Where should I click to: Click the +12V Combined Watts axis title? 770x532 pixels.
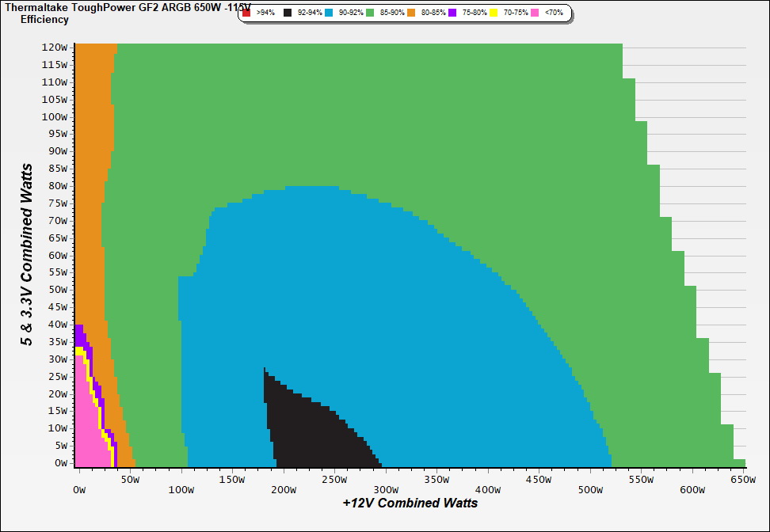pyautogui.click(x=410, y=503)
